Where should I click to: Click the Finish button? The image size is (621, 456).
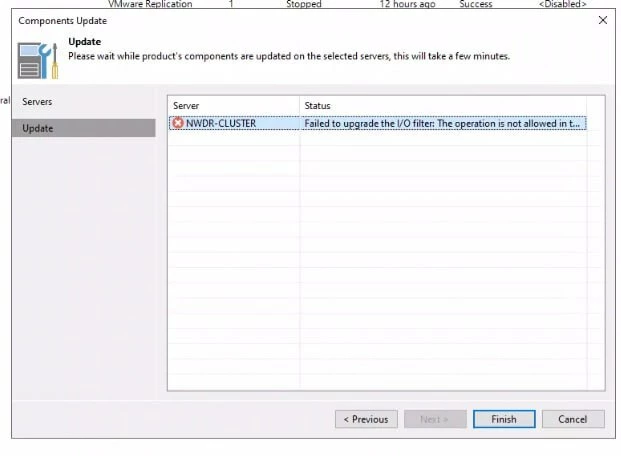pyautogui.click(x=504, y=419)
